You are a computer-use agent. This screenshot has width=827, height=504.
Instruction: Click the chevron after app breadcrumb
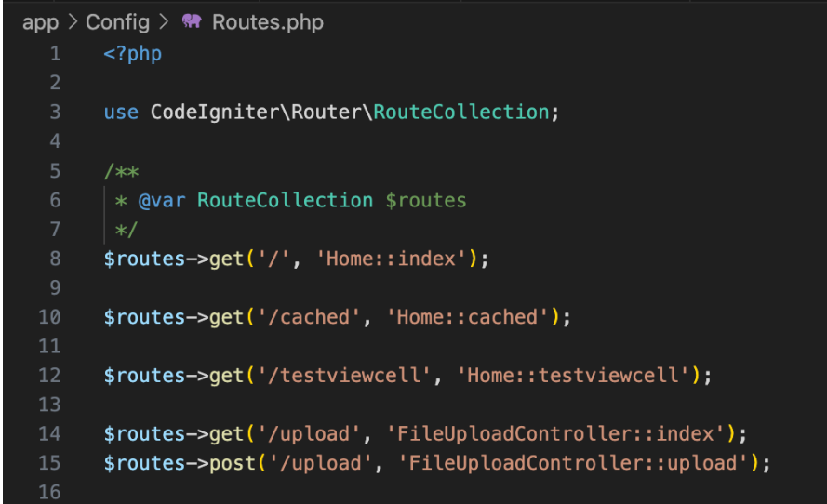coord(72,21)
